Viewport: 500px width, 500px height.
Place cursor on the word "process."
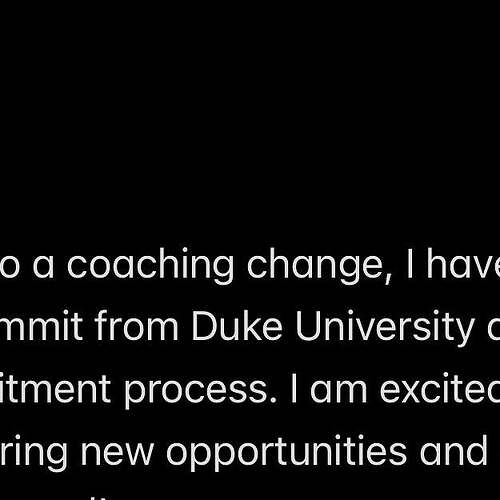click(200, 391)
